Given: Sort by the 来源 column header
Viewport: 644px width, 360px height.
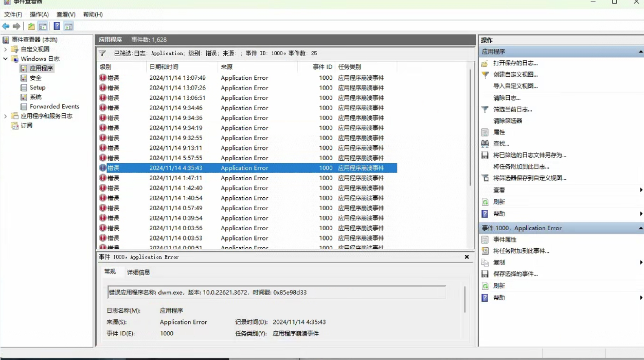Looking at the screenshot, I should [258, 67].
